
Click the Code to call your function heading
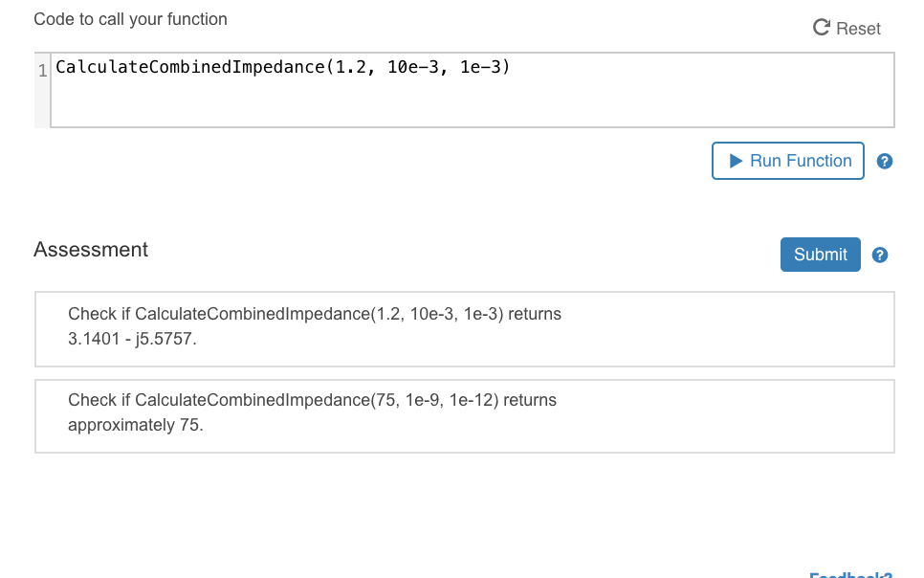(131, 19)
